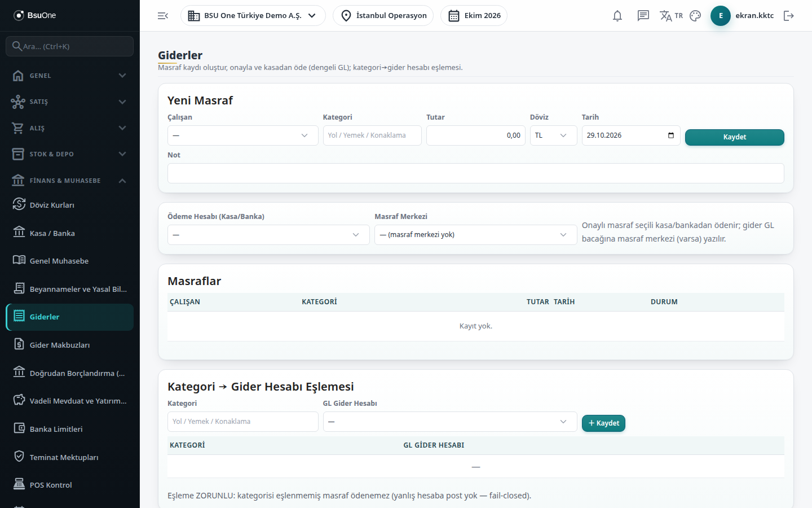Open Beyannameler ve Yasal Bildirimler
The image size is (812, 508).
pos(70,289)
